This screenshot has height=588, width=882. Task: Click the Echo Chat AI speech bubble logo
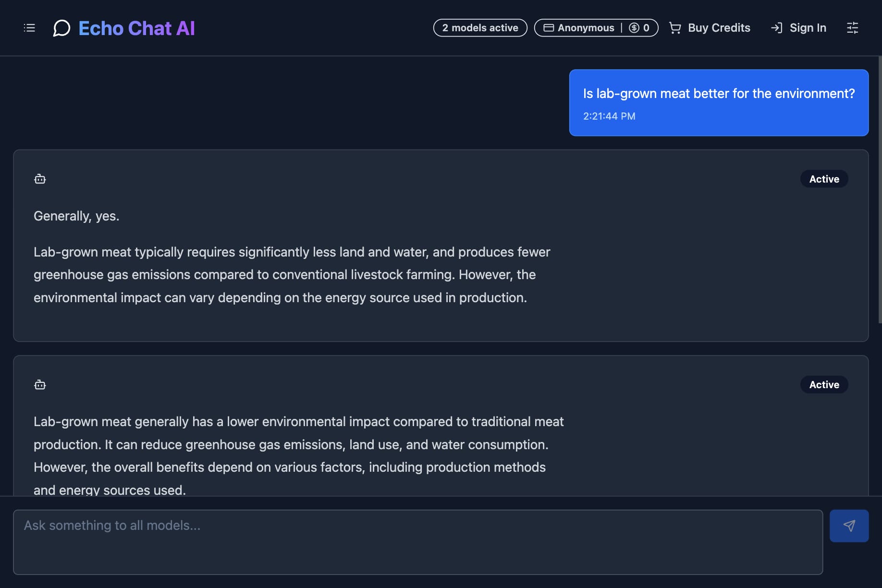[61, 28]
